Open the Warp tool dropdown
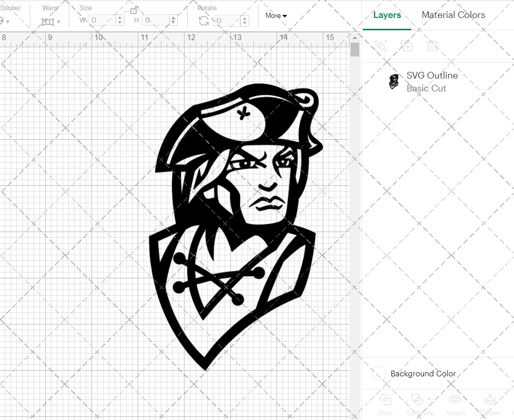Viewport: 514px width, 420px height. 59,22
